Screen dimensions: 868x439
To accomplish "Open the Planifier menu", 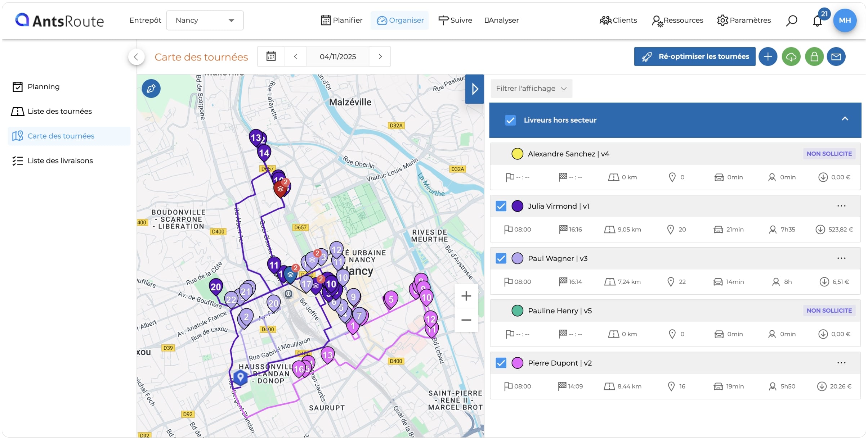I will [341, 21].
